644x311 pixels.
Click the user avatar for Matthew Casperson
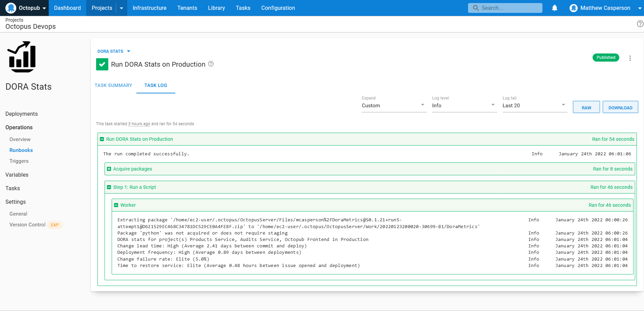pyautogui.click(x=573, y=8)
